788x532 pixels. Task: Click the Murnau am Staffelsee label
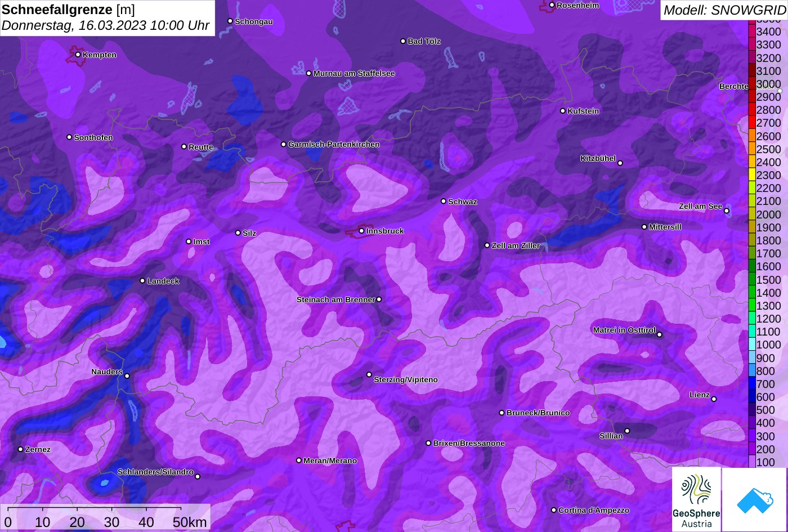[x=354, y=73]
